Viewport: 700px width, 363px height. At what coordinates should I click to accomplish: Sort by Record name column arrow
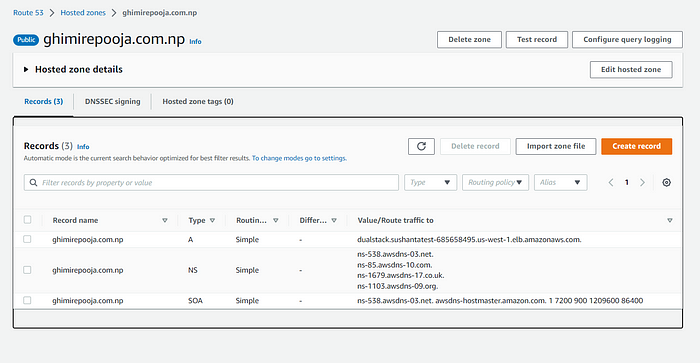165,221
